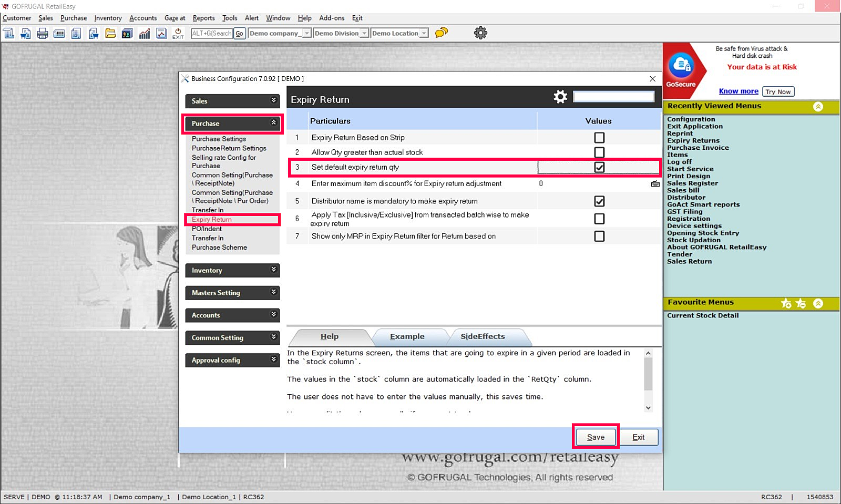Screen dimensions: 841x504
Task: Check Show only MRP in Expiry Return filter
Action: (599, 236)
